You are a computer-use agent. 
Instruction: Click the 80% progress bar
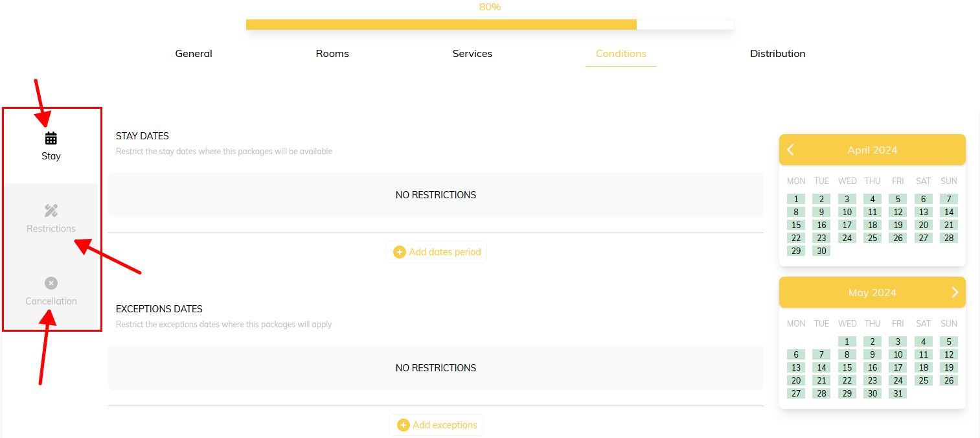[490, 25]
